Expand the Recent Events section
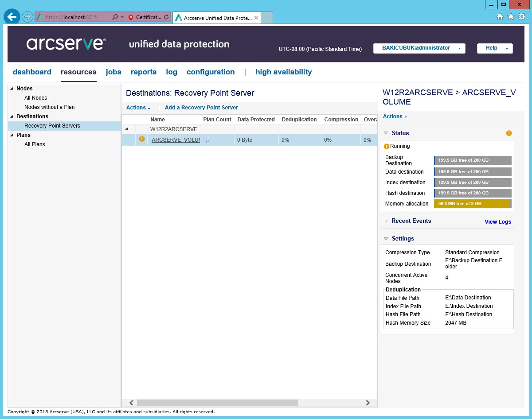The height and width of the screenshot is (419, 532). click(387, 221)
